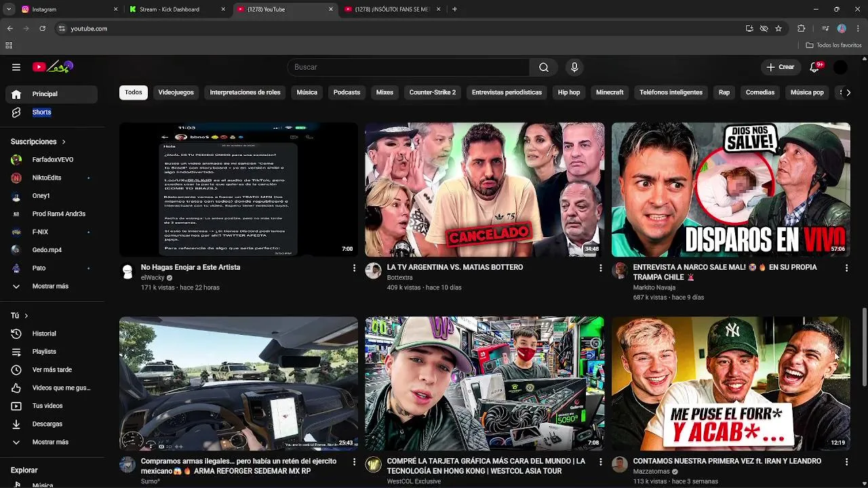Viewport: 868px width, 488px height.
Task: Open options for ENTREVISTA A NARCO video
Action: tap(846, 268)
